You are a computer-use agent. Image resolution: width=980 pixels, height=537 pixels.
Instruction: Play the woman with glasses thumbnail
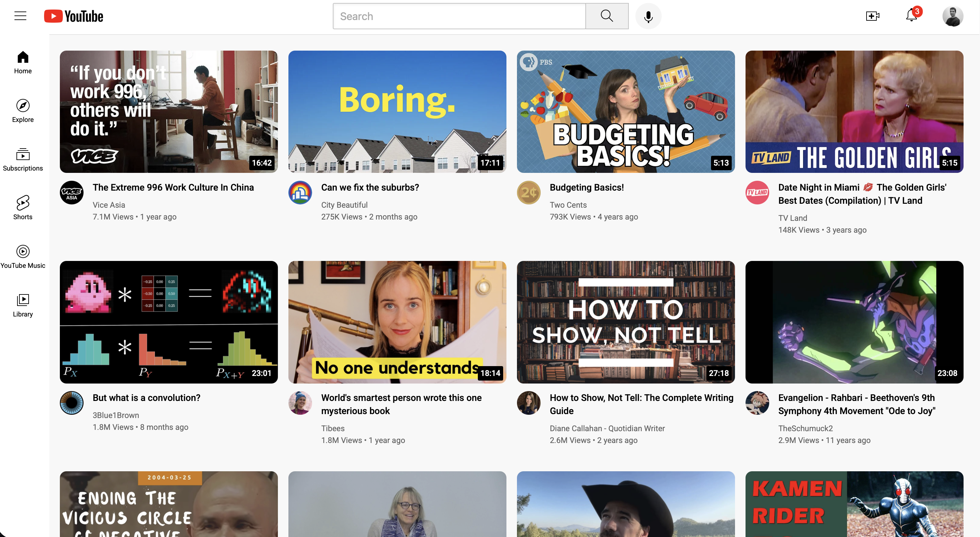pos(397,504)
